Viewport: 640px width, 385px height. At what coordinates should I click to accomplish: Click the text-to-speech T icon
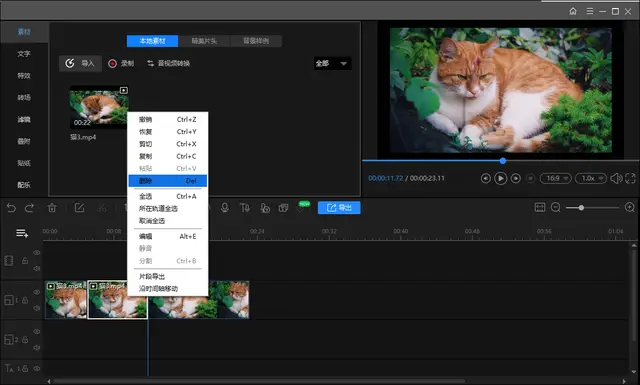pos(244,208)
